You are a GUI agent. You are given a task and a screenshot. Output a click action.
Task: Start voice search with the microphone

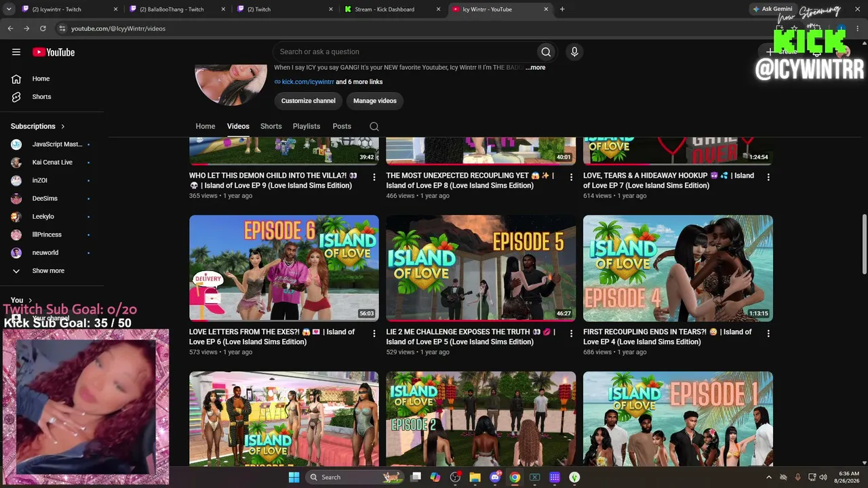click(574, 52)
